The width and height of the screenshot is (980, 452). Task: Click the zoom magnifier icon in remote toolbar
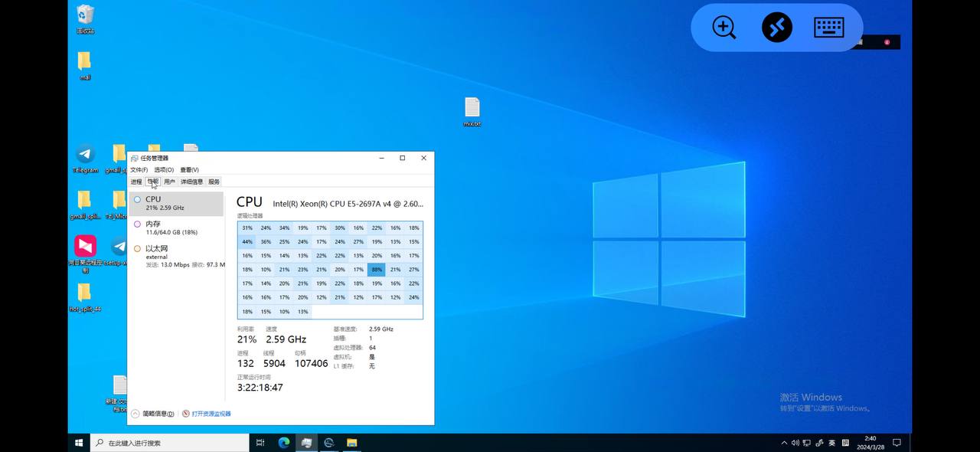click(x=724, y=28)
